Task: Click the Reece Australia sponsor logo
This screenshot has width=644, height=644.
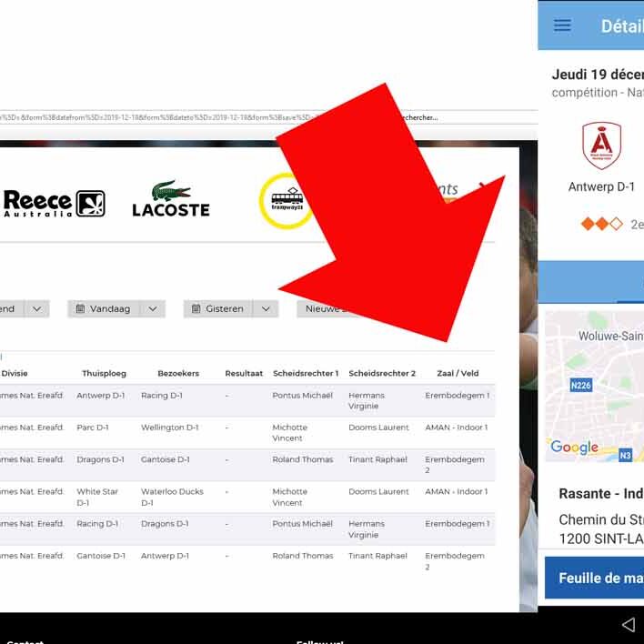Action: (54, 203)
